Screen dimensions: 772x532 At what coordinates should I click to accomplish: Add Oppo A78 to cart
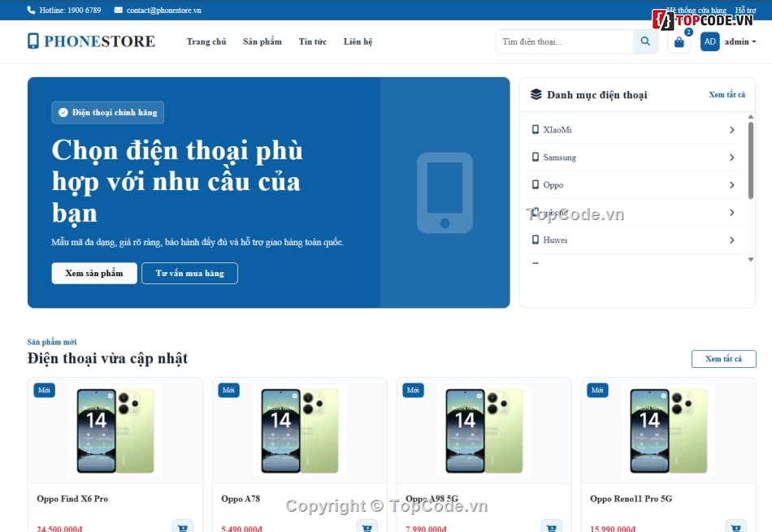(x=366, y=526)
